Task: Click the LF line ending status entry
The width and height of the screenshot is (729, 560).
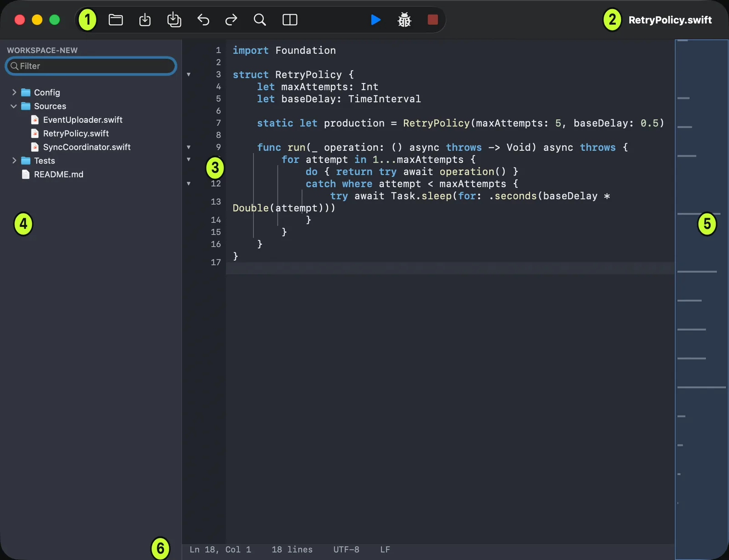Action: (385, 550)
